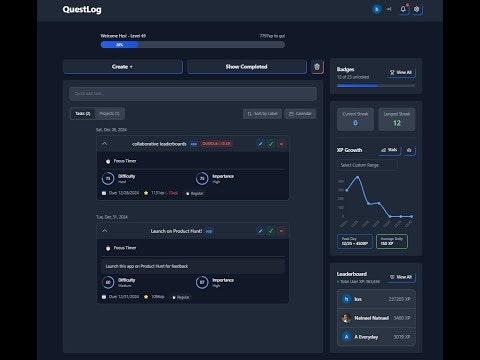View all badges
This screenshot has height=360, width=480.
[x=401, y=72]
